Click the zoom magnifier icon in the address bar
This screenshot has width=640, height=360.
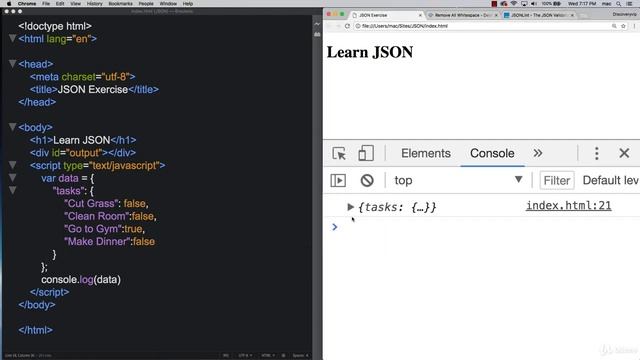[614, 26]
